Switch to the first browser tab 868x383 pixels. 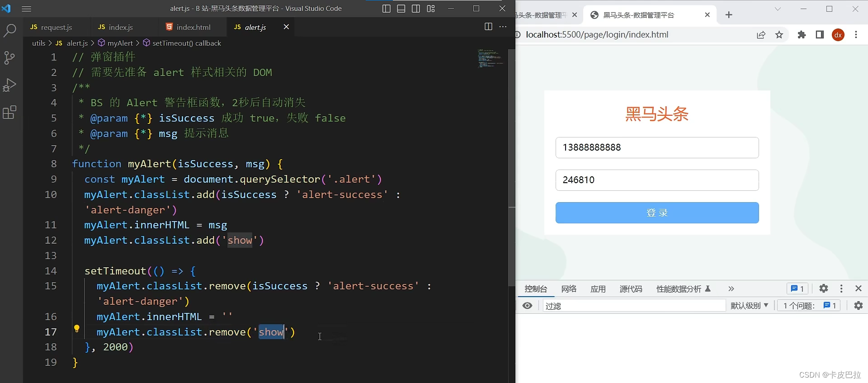pyautogui.click(x=542, y=15)
